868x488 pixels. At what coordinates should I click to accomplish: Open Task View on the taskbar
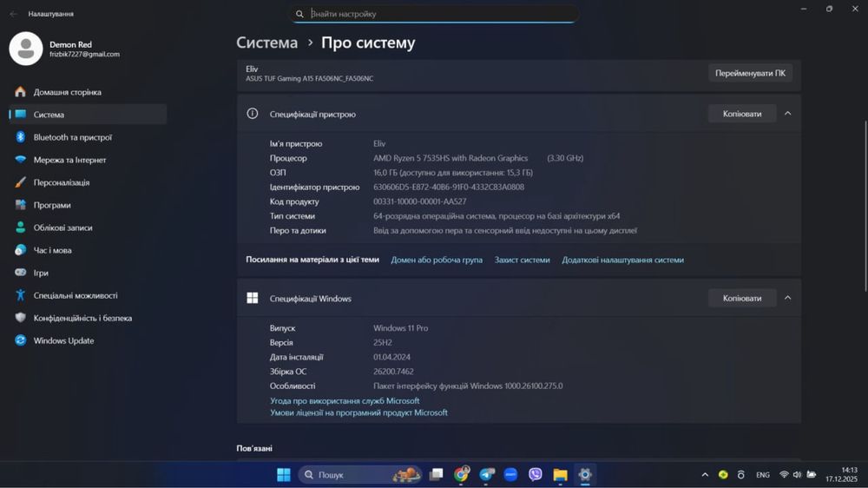(x=437, y=475)
